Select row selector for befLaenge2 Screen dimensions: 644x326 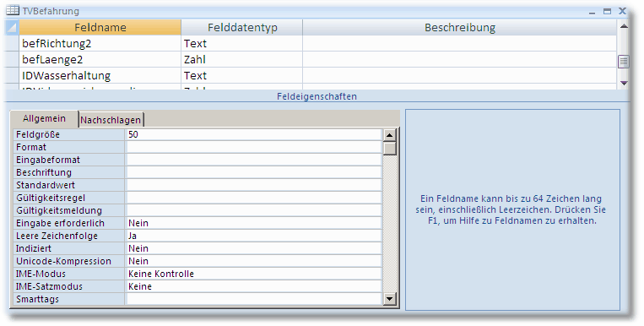[x=12, y=59]
